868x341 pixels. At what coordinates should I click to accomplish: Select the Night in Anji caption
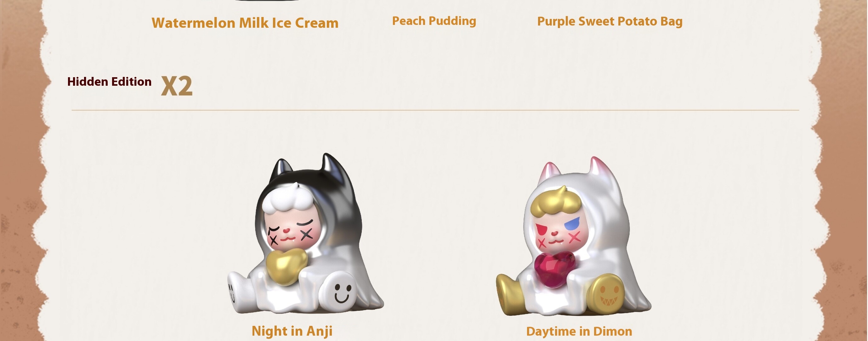coord(292,331)
